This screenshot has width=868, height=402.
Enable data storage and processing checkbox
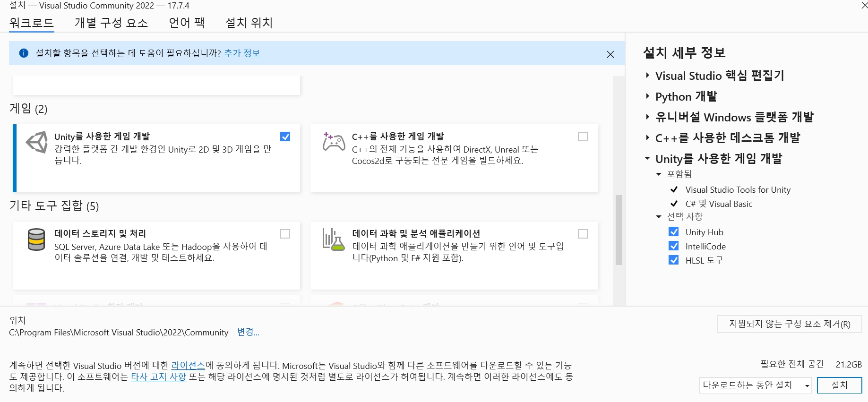click(285, 234)
